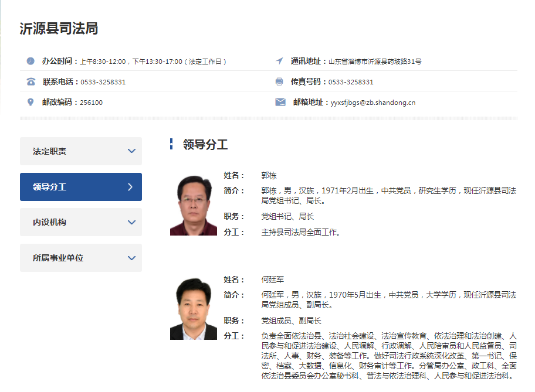Expand the 所属事业单位 chevron arrow

click(x=131, y=258)
